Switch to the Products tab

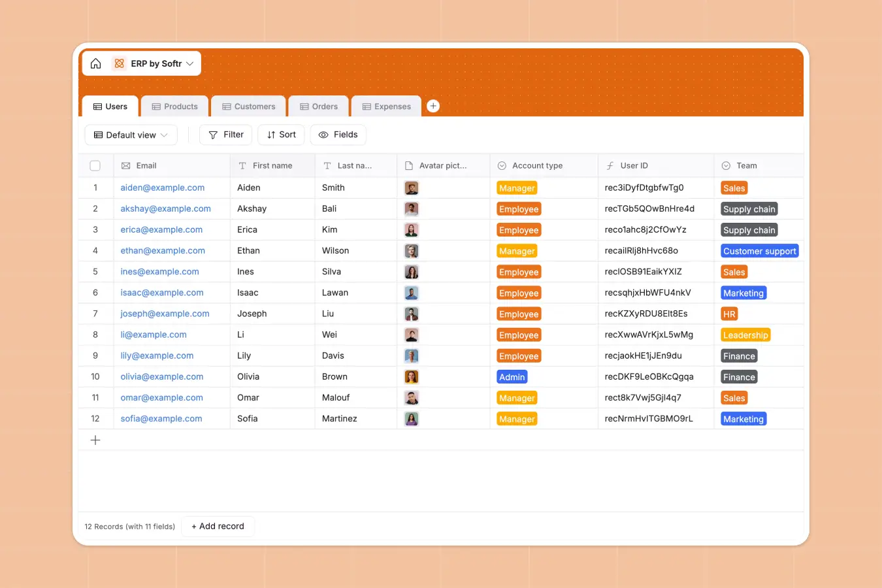click(174, 106)
